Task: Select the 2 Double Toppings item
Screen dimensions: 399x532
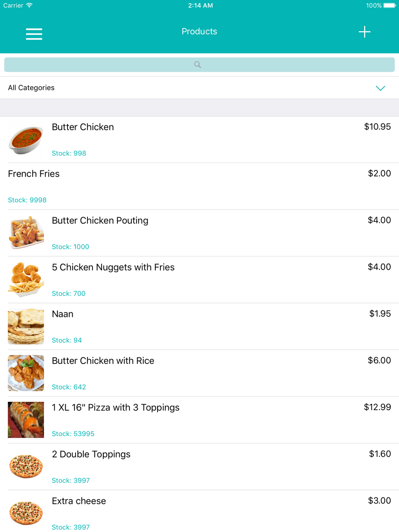Action: (199, 467)
